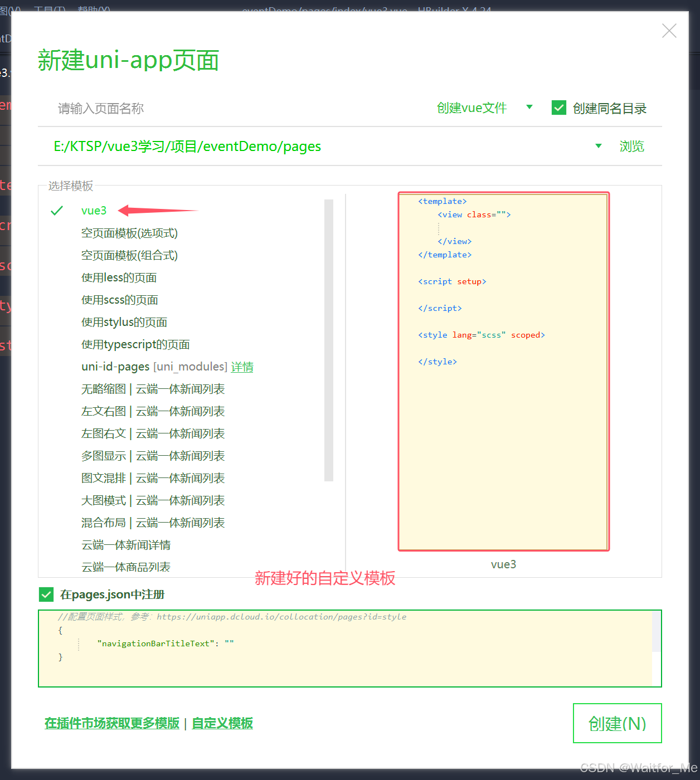Open 在插件市场获取更多模版 link
Viewport: 700px width, 780px height.
click(x=112, y=723)
